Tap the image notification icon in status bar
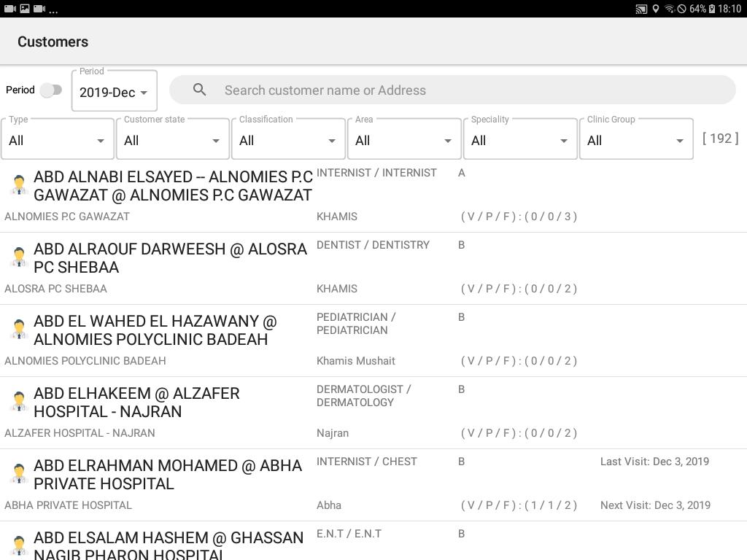The height and width of the screenshot is (560, 747). click(x=25, y=8)
